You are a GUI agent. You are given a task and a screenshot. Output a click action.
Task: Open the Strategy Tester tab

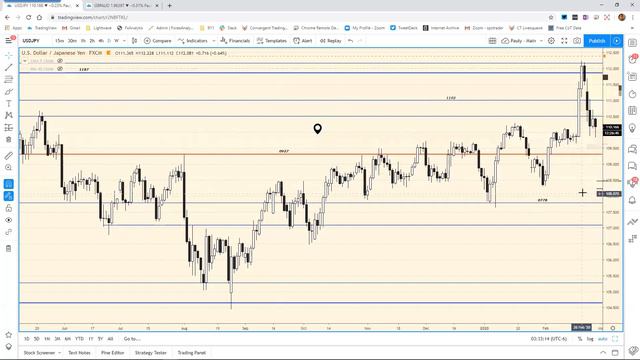tap(151, 353)
